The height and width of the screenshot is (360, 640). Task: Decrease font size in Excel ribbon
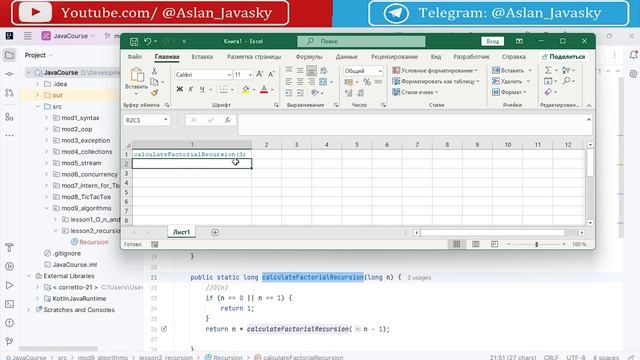[x=271, y=74]
